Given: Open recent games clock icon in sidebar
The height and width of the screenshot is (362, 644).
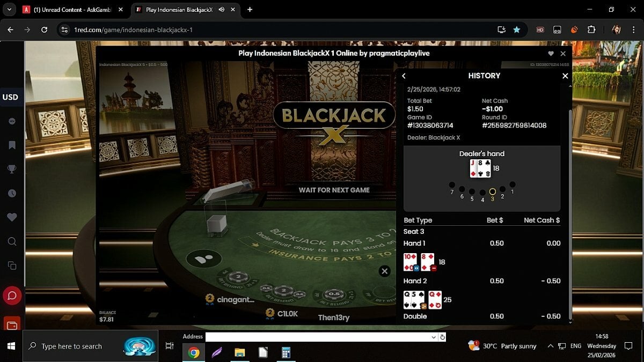Looking at the screenshot, I should [12, 193].
